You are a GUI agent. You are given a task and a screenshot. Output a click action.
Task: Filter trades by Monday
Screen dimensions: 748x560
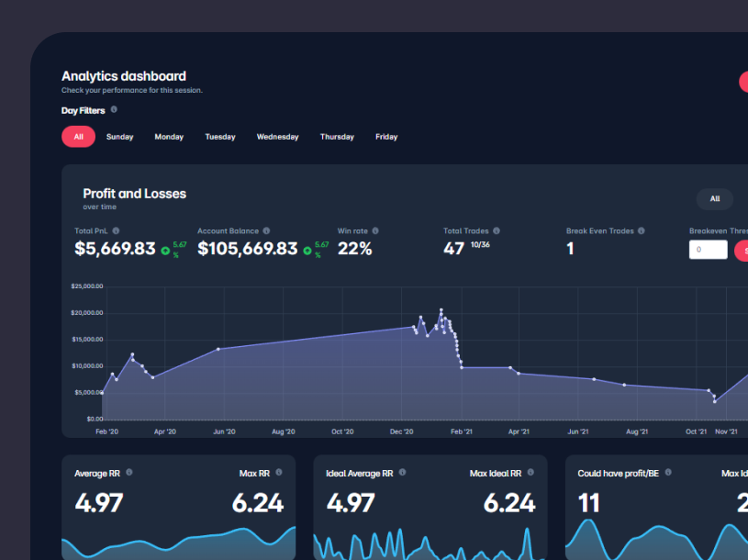coord(169,137)
